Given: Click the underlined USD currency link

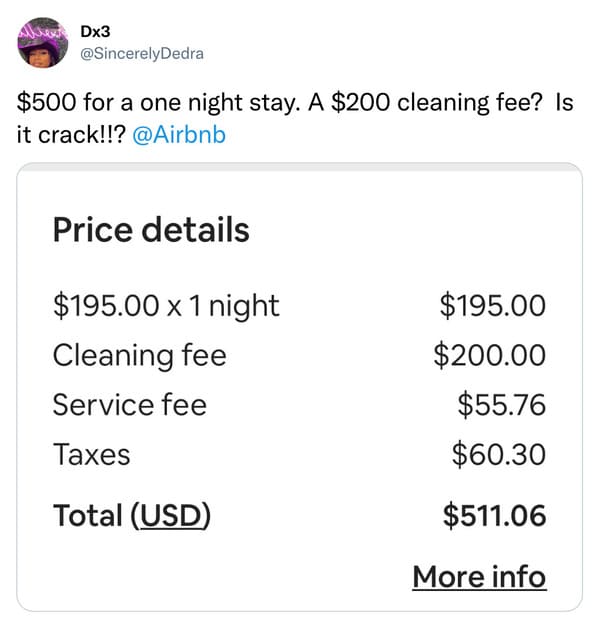Looking at the screenshot, I should click(x=171, y=515).
